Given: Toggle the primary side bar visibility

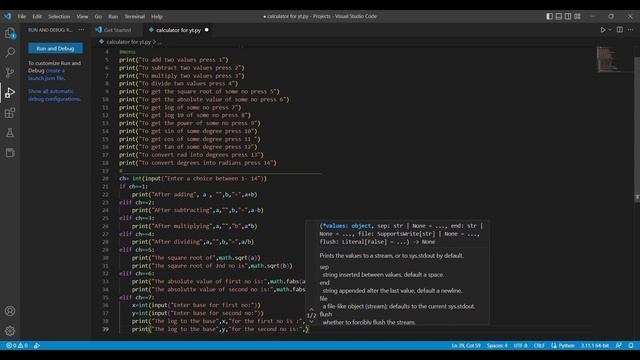Looking at the screenshot, I should (550, 16).
